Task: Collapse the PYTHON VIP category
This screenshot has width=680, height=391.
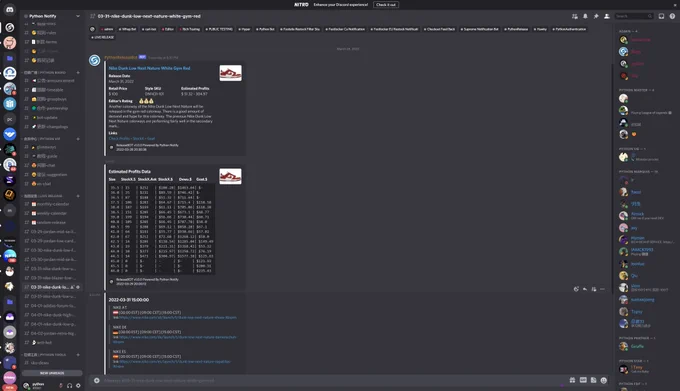Action: (42, 139)
